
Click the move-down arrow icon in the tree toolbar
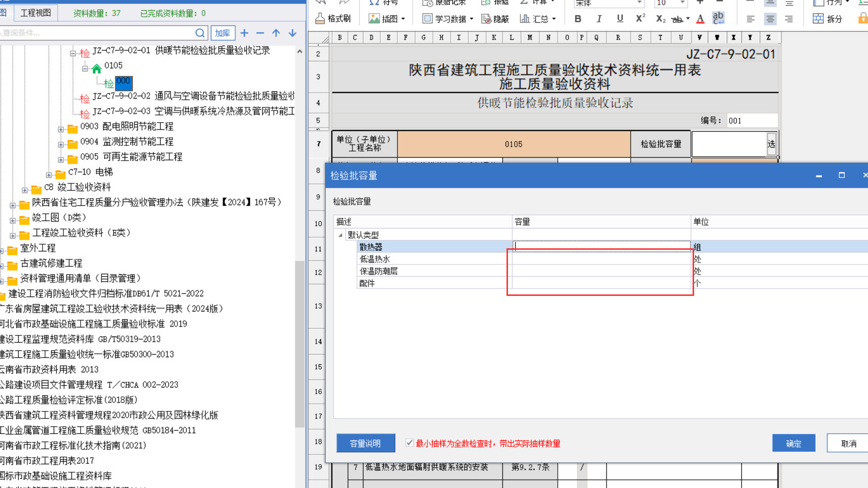(x=293, y=33)
